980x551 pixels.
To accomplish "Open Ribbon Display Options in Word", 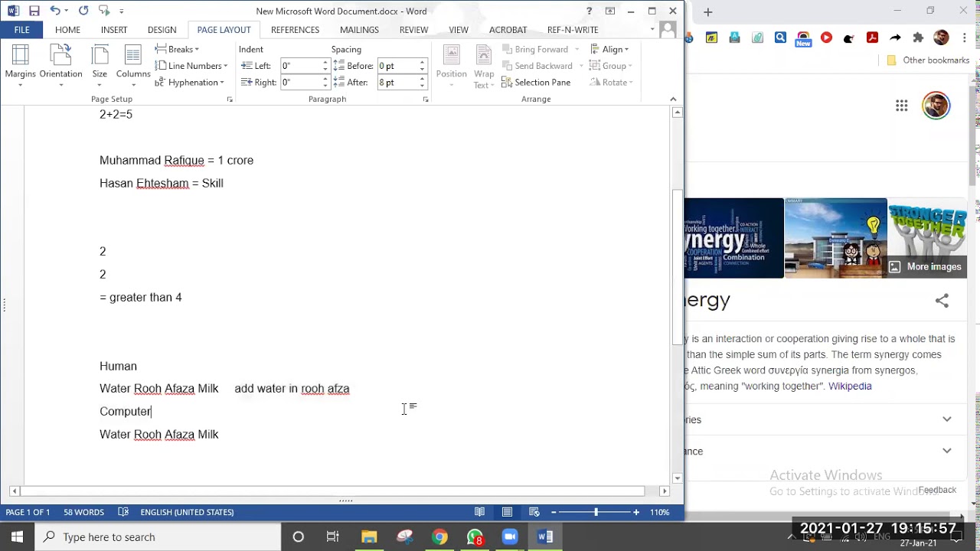I will pos(610,11).
